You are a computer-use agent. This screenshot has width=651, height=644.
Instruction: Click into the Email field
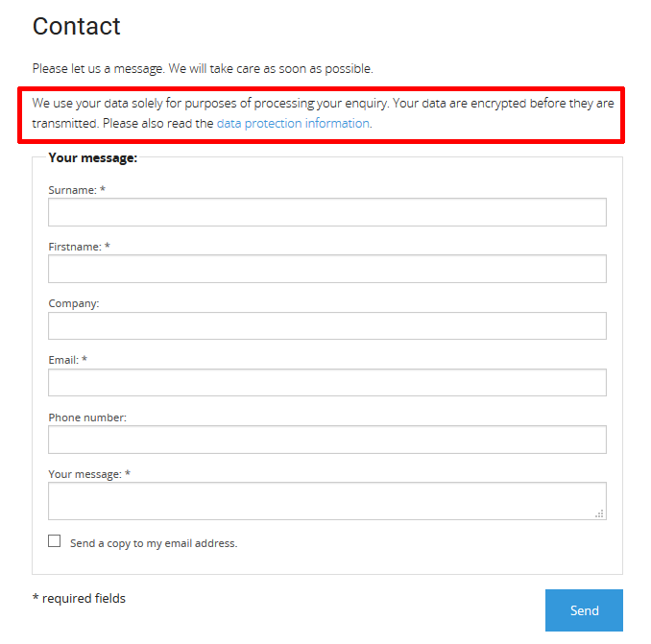(x=327, y=382)
